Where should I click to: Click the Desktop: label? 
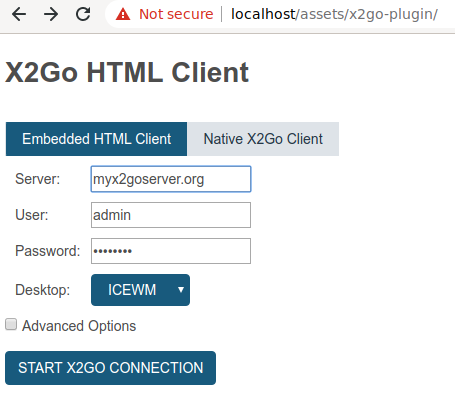click(43, 290)
